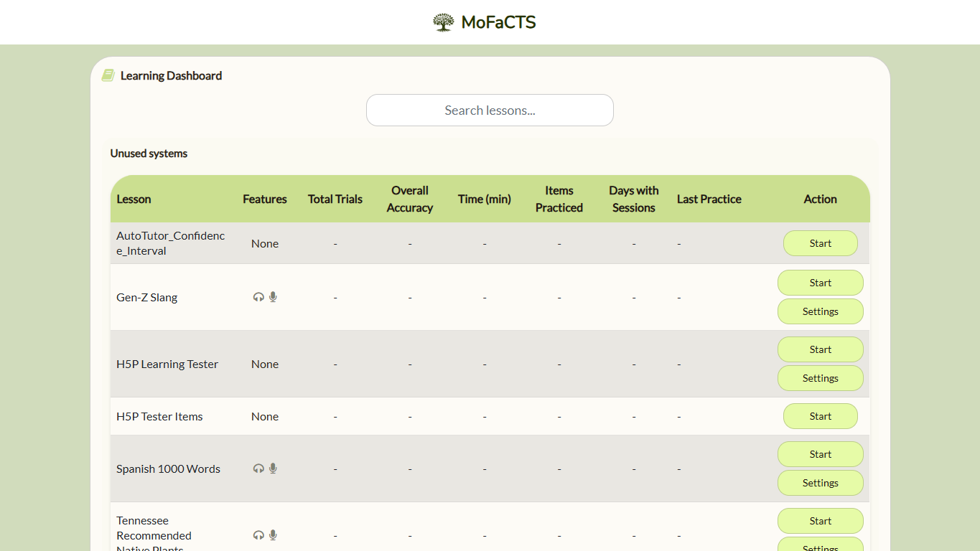Image resolution: width=980 pixels, height=551 pixels.
Task: Open Settings for Spanish 1000 Words
Action: (x=821, y=483)
